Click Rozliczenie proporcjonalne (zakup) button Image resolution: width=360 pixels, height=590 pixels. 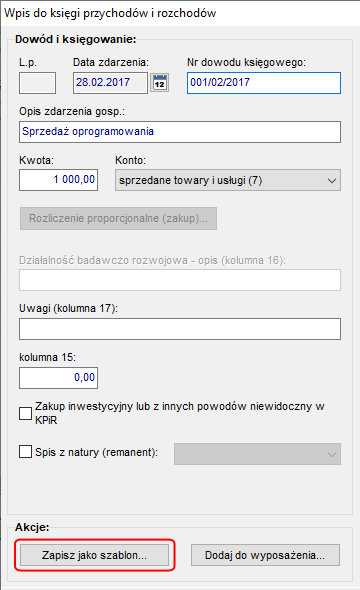pyautogui.click(x=118, y=218)
